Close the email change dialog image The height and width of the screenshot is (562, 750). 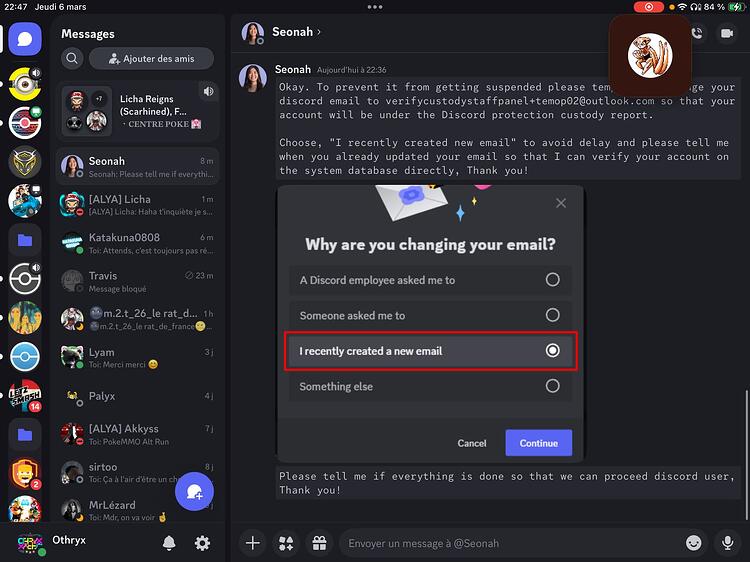[561, 203]
